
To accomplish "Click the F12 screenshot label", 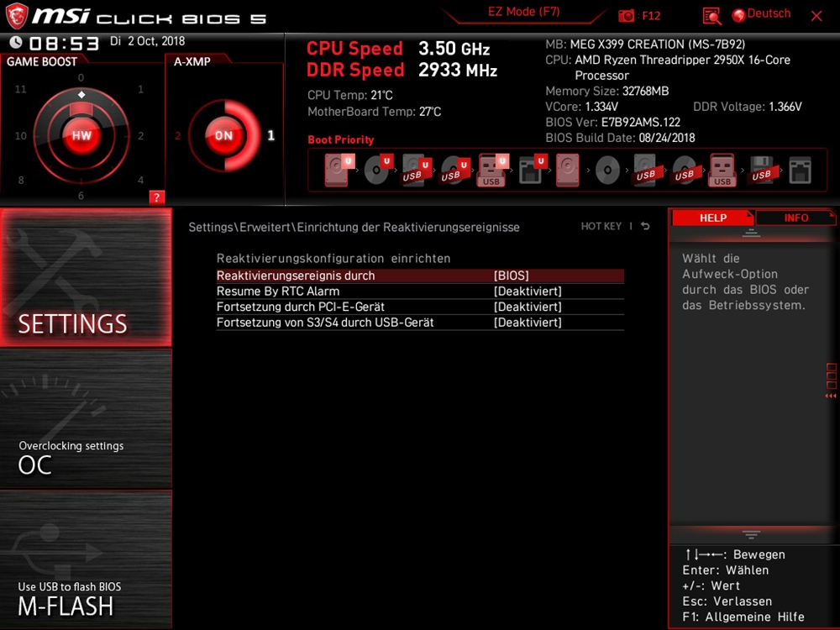I will pyautogui.click(x=651, y=15).
